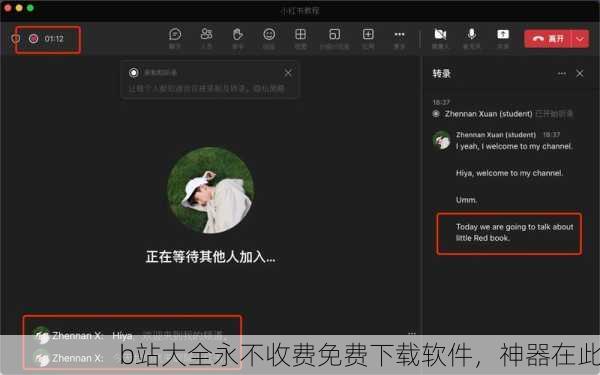The image size is (600, 375).
Task: Click the 转录 panel title
Action: (x=441, y=73)
